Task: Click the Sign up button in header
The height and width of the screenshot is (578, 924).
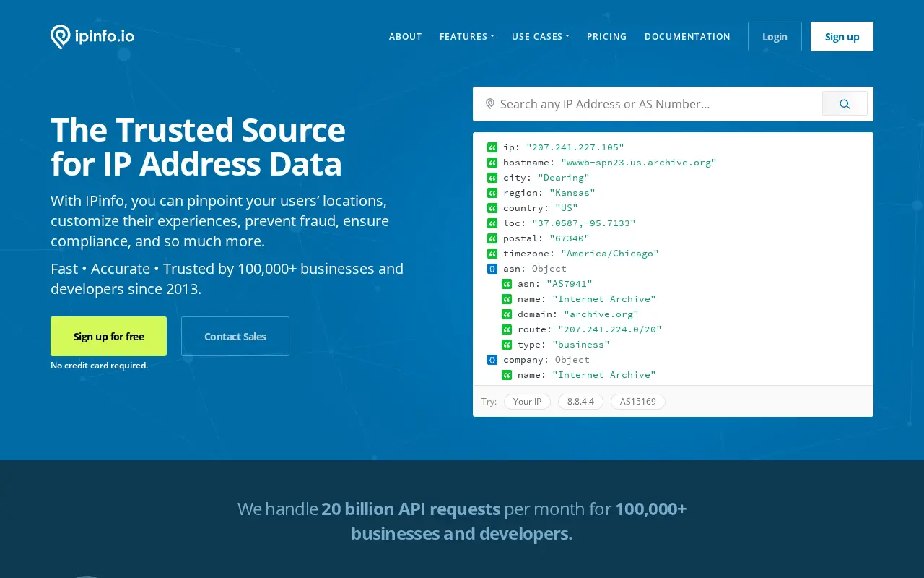Action: (842, 37)
